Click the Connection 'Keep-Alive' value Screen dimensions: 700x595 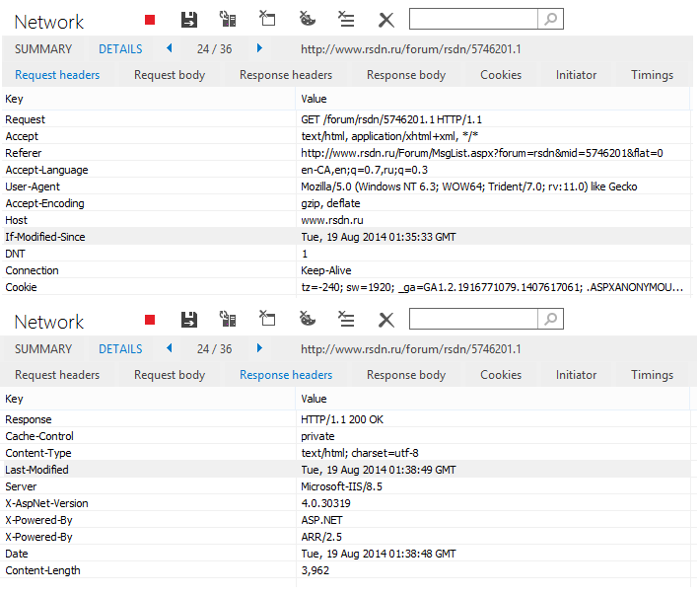click(326, 270)
